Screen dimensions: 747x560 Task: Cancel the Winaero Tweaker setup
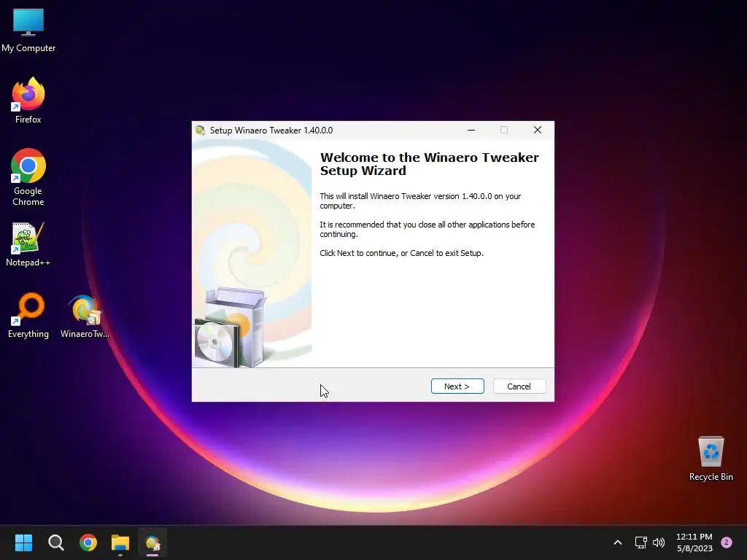pos(519,386)
